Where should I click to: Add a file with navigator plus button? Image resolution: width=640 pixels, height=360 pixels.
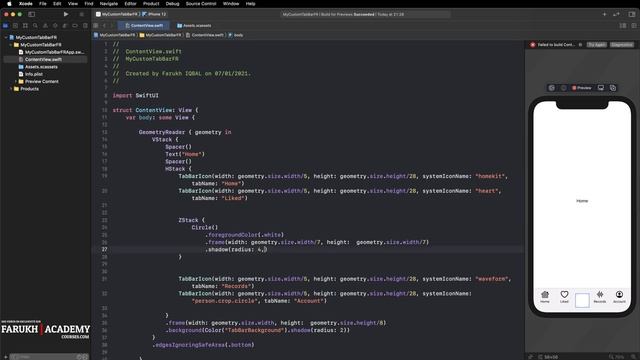pos(5,357)
